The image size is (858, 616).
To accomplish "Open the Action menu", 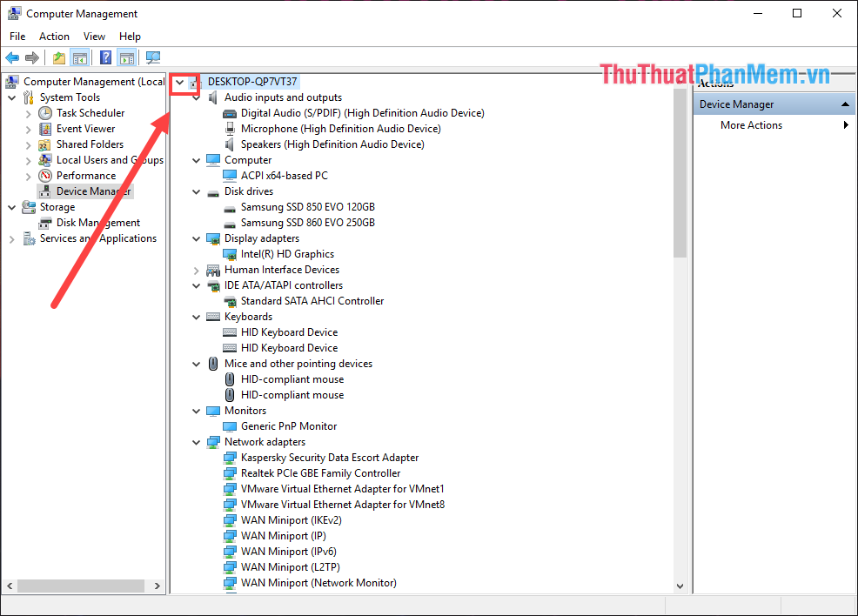I will point(54,36).
